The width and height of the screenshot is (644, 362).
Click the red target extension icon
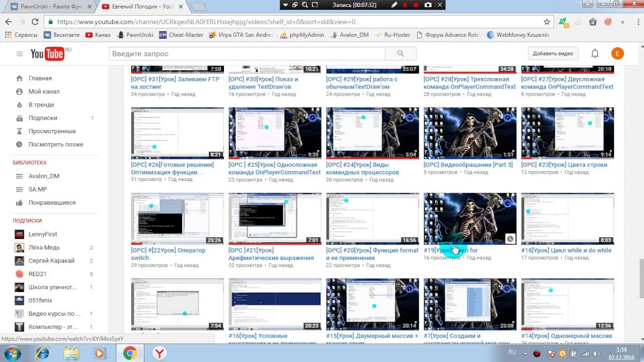[x=608, y=22]
